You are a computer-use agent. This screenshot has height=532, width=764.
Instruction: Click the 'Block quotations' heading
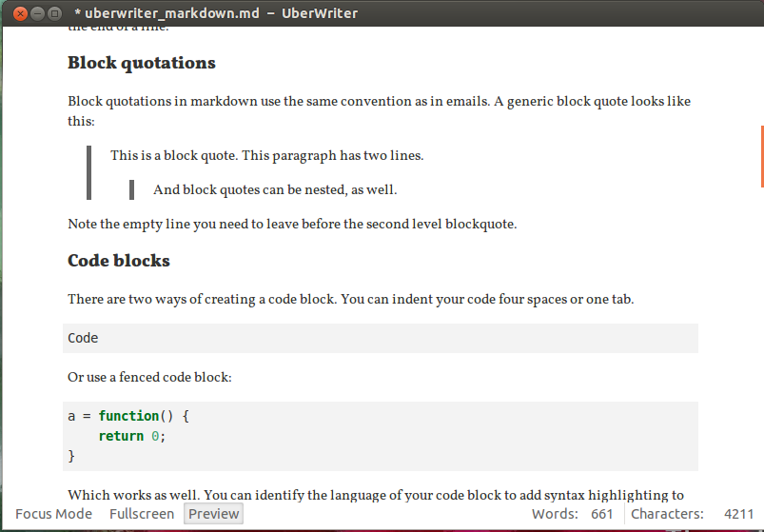pos(142,63)
